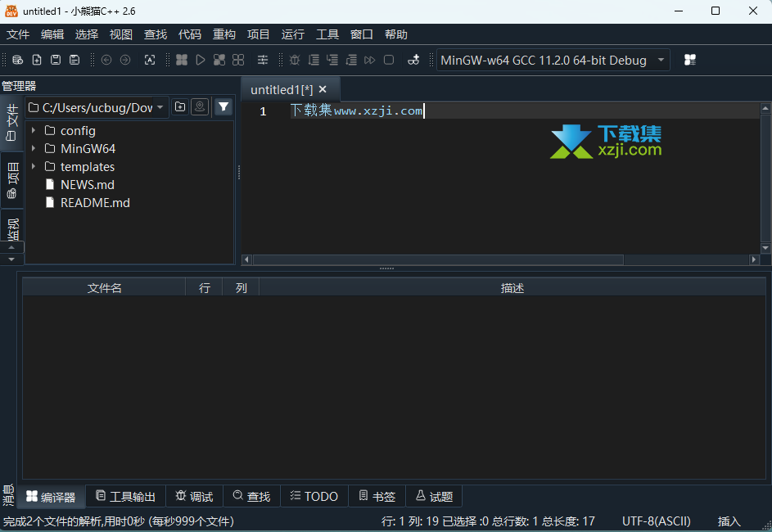Expand the templates folder arrow

coord(34,166)
